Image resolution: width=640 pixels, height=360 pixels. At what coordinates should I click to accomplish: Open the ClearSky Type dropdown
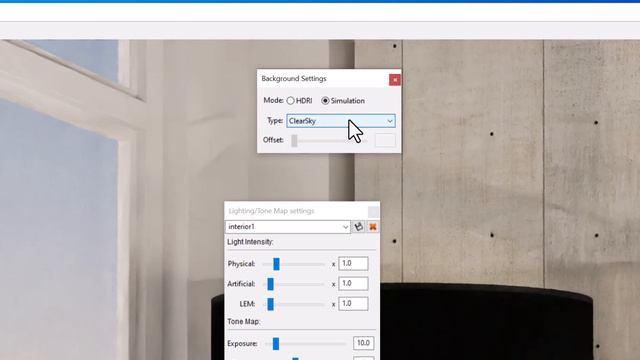click(x=341, y=121)
